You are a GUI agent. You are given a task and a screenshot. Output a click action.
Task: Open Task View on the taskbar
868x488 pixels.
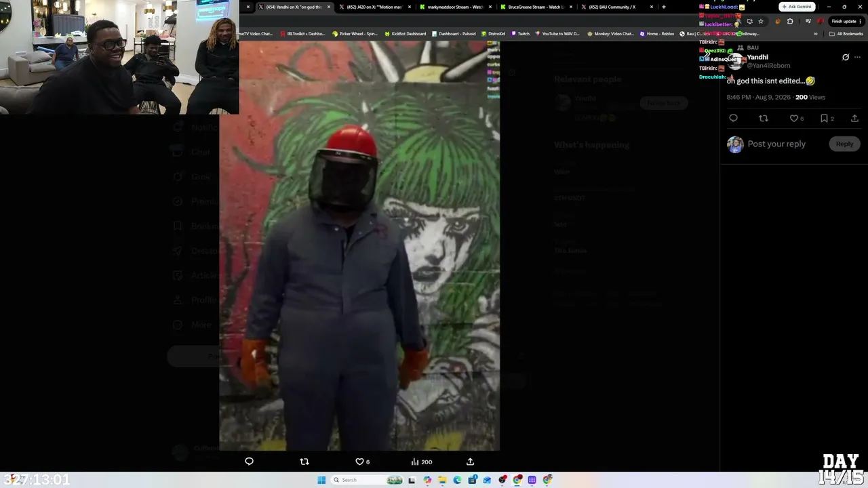click(412, 480)
